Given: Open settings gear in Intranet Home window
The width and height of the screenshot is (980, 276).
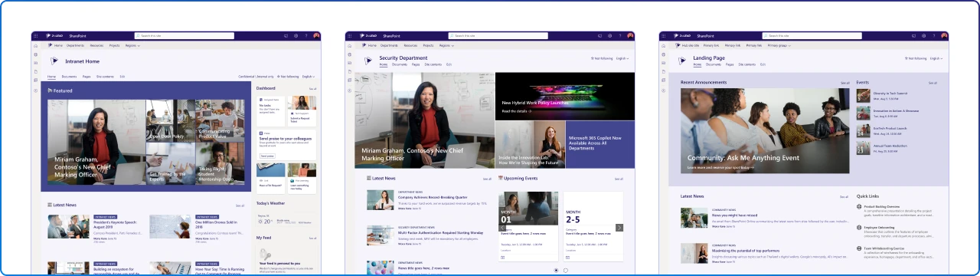Looking at the screenshot, I should (x=296, y=35).
